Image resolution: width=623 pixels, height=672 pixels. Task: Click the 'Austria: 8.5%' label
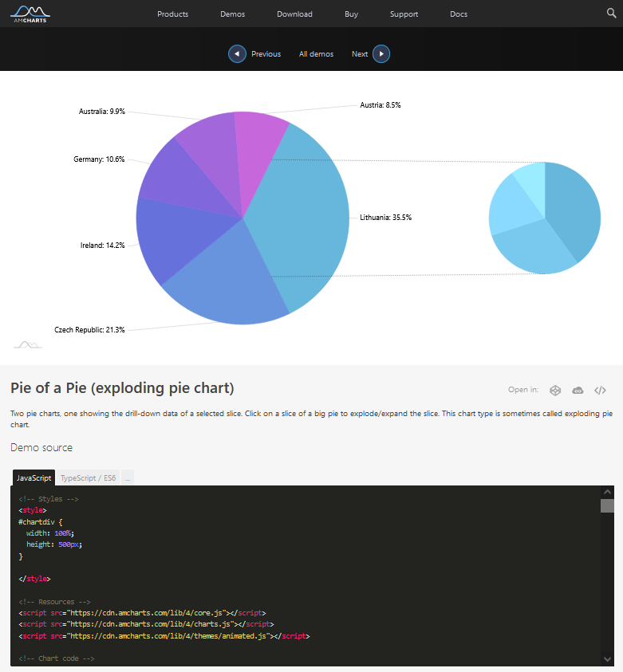click(x=381, y=105)
